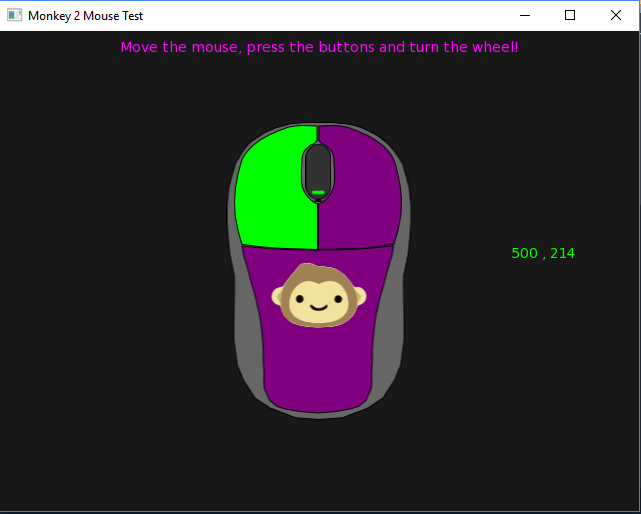
Task: Click the app icon in the title bar
Action: (15, 15)
